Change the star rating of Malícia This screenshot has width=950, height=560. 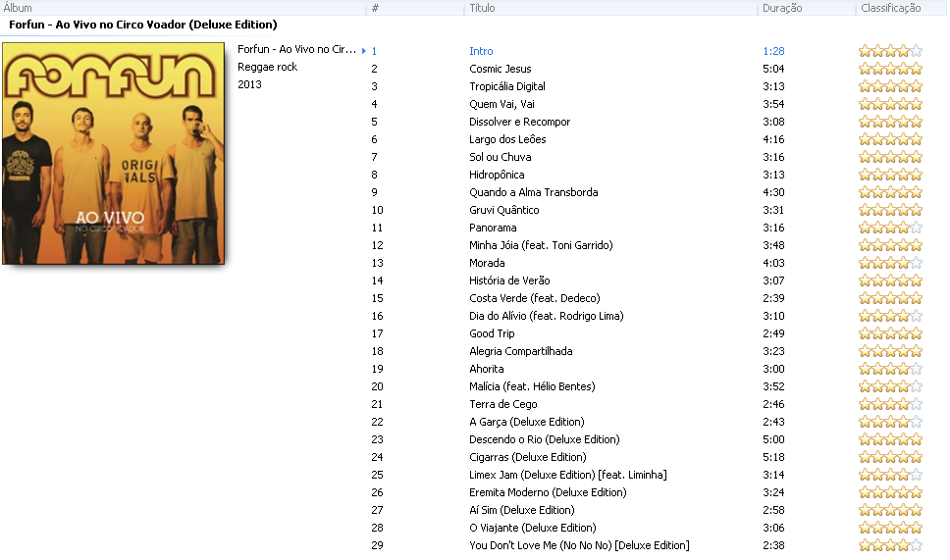(x=891, y=386)
